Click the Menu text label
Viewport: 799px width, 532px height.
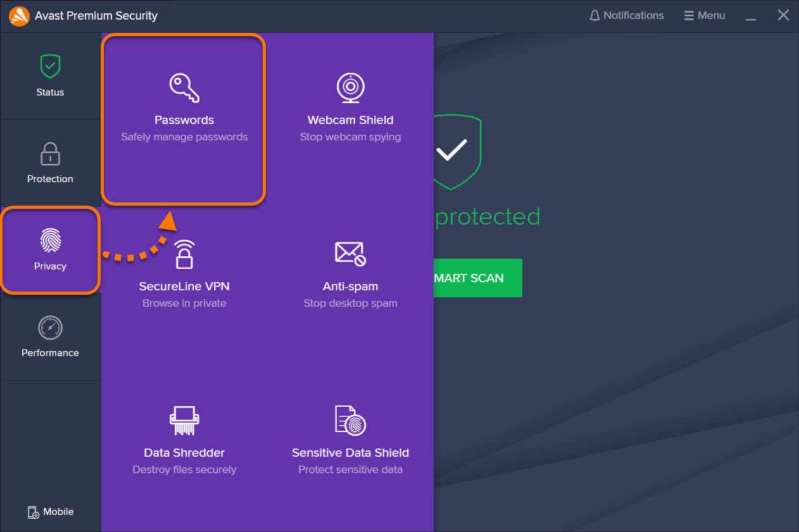pos(712,16)
